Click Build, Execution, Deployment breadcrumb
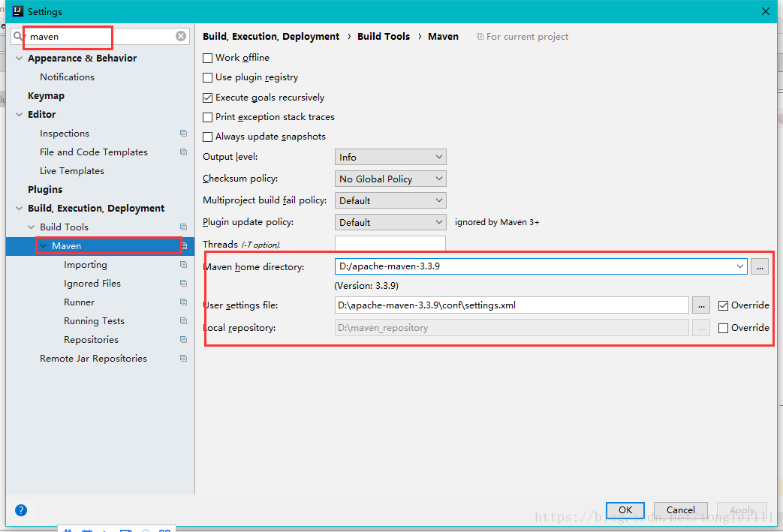The width and height of the screenshot is (783, 532). 271,37
